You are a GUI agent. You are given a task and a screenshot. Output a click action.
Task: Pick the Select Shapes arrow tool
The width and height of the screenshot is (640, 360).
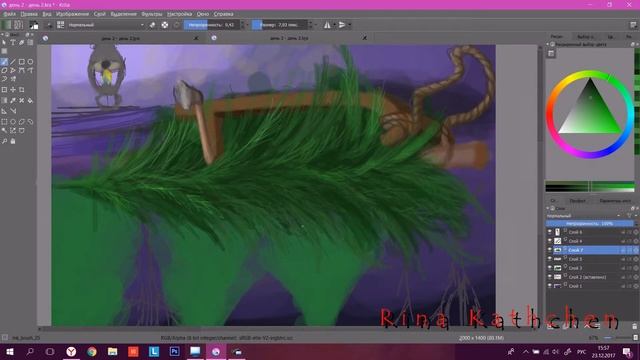point(4,42)
